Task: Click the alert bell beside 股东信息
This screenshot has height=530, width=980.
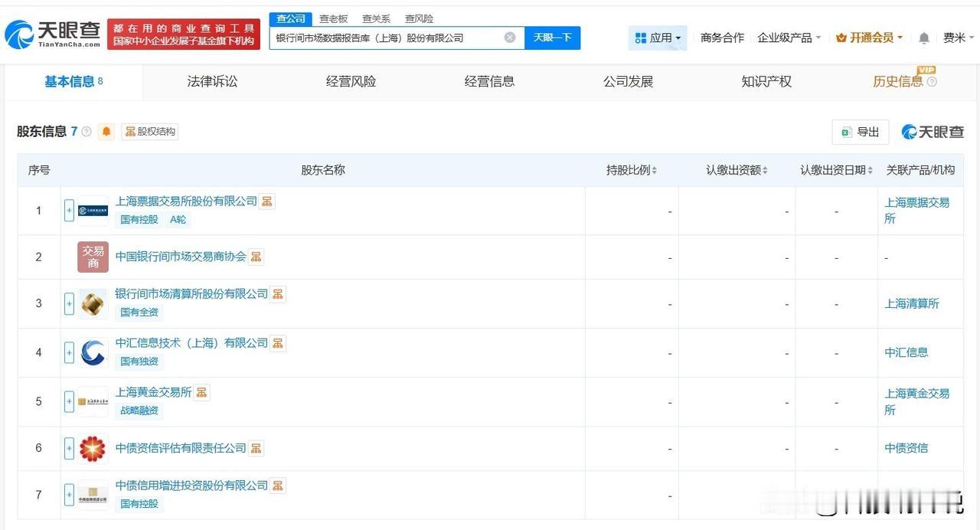Action: [x=106, y=132]
